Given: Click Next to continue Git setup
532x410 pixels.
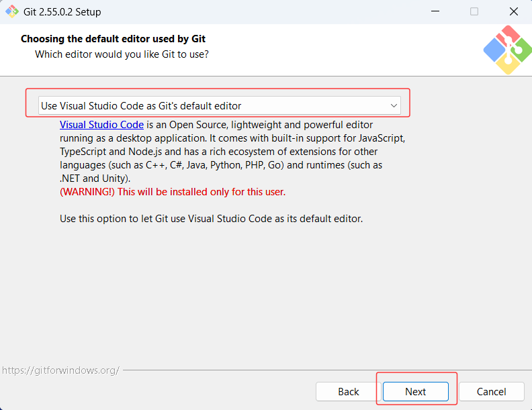Looking at the screenshot, I should 416,392.
